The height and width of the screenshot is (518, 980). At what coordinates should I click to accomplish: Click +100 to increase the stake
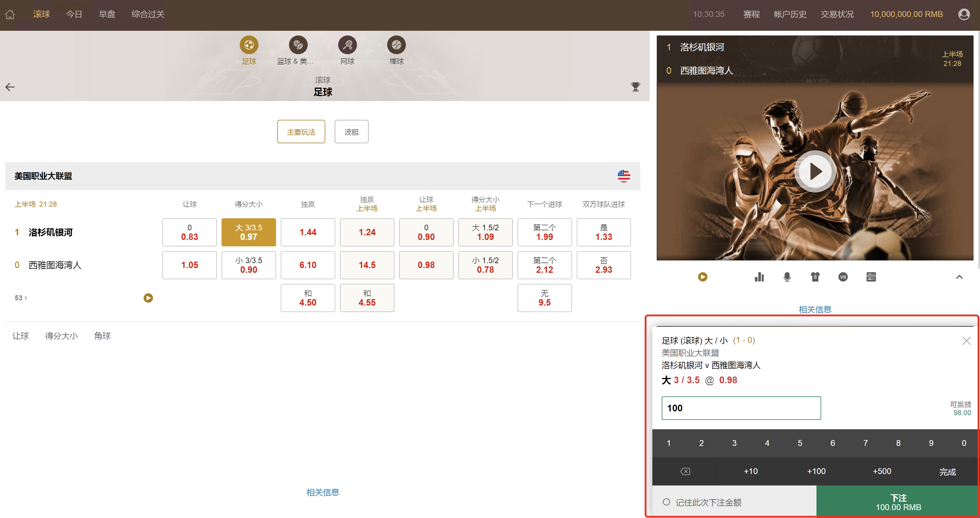coord(816,471)
